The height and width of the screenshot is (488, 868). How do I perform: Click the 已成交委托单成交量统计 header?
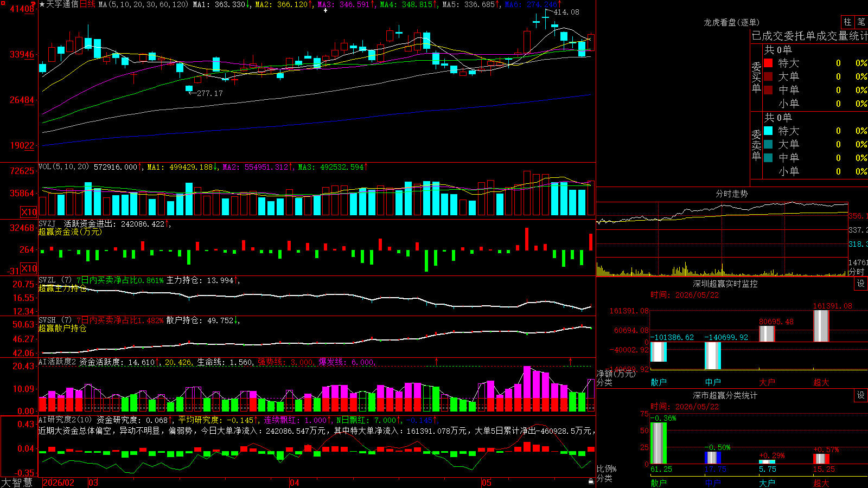809,36
